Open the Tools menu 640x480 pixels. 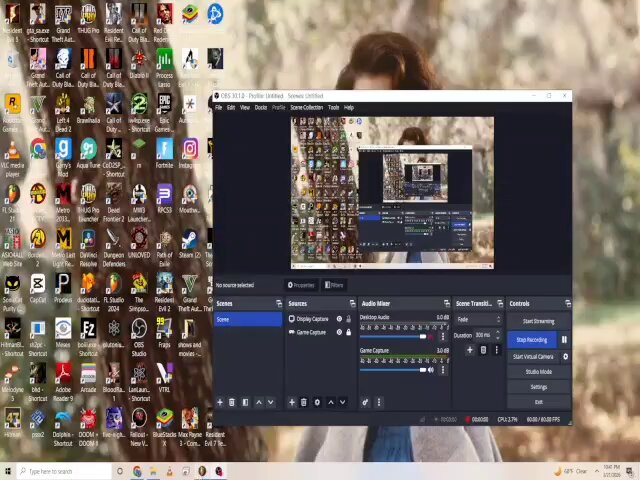[x=333, y=107]
